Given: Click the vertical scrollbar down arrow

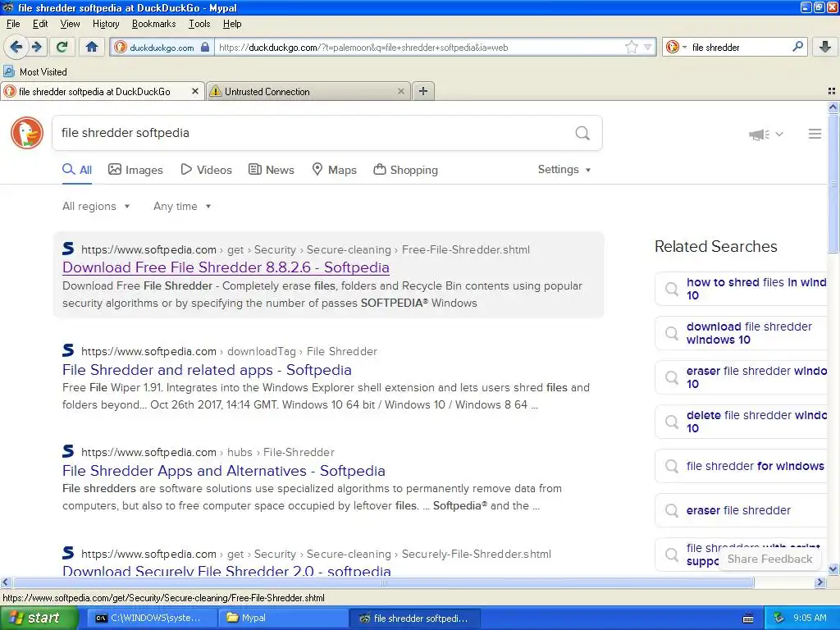Looking at the screenshot, I should point(833,569).
